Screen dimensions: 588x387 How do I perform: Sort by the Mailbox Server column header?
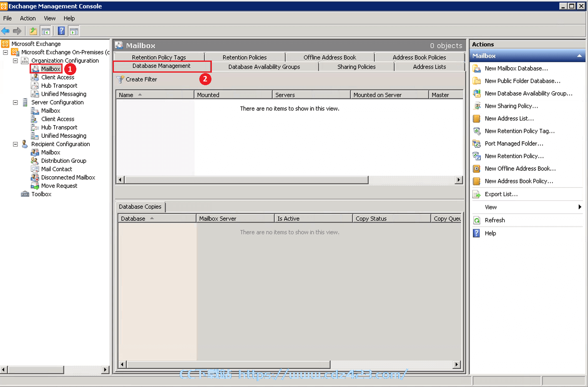tap(235, 218)
